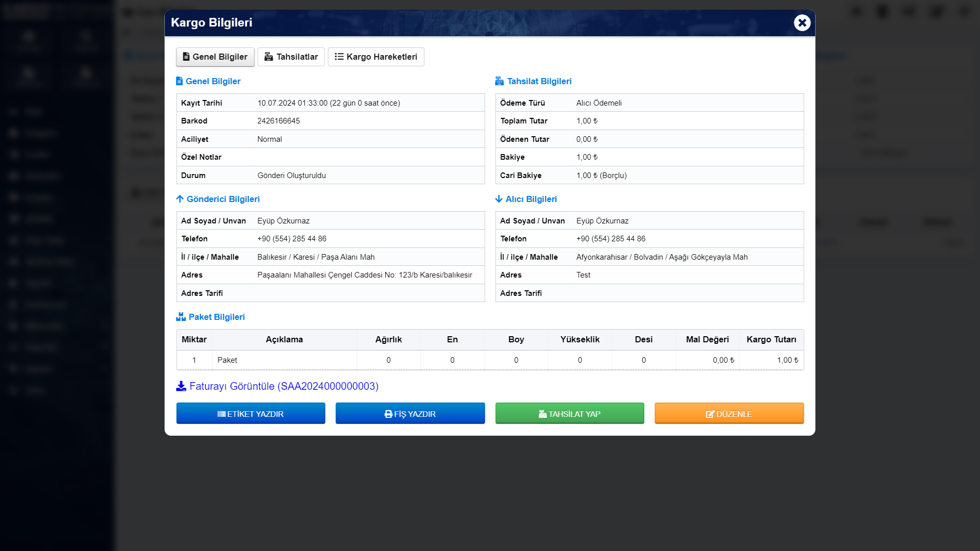Click the Kargo Tutarı column header
The image size is (980, 551).
pos(771,340)
